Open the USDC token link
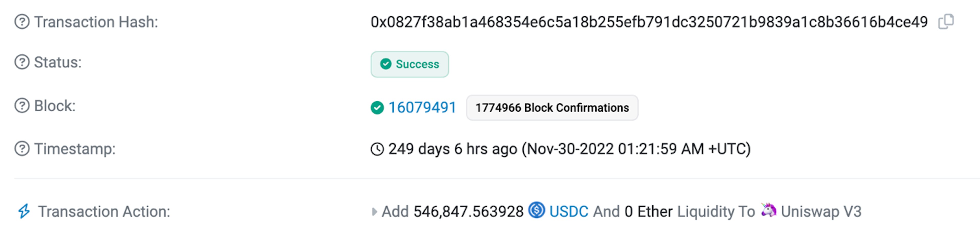 (x=569, y=211)
